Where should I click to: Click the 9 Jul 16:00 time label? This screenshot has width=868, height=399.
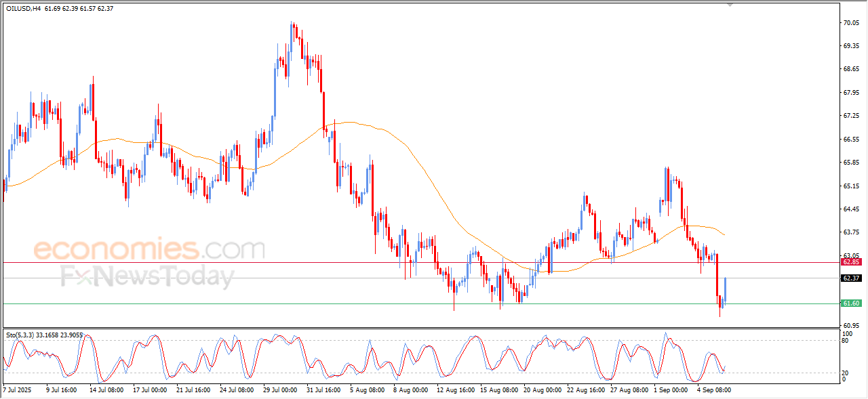(x=62, y=391)
